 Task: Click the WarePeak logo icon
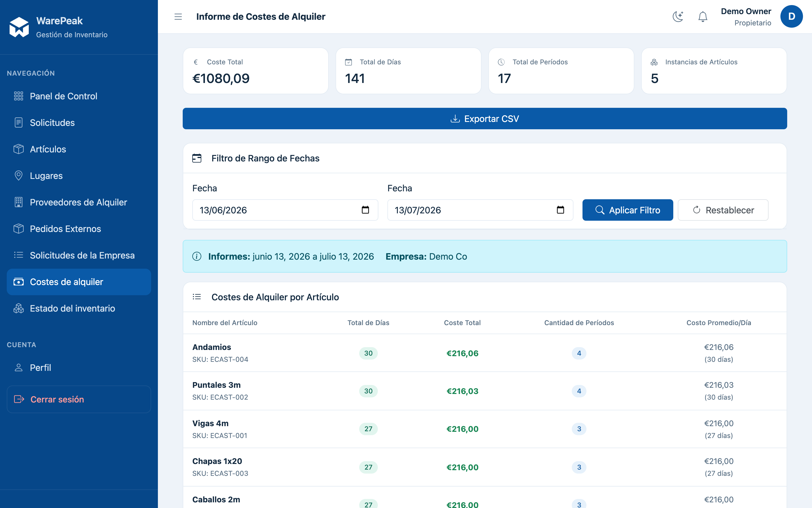[19, 27]
